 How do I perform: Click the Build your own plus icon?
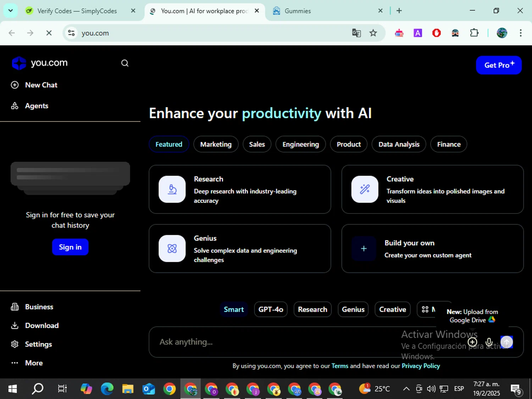click(x=364, y=249)
